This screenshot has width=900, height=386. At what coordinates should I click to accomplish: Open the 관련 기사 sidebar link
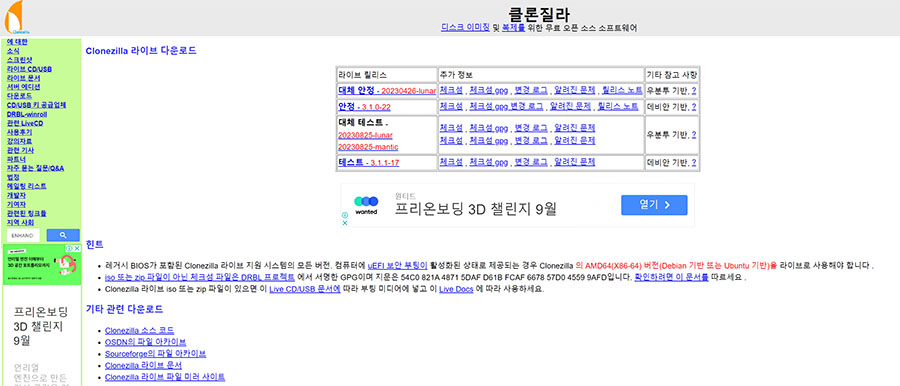21,150
